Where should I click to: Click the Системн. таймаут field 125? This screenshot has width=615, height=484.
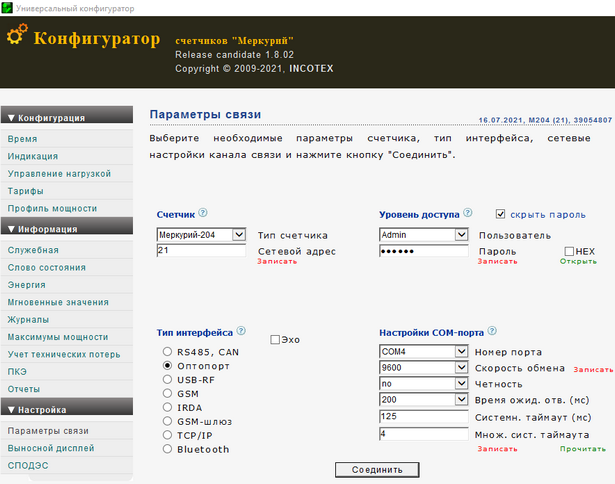point(424,417)
